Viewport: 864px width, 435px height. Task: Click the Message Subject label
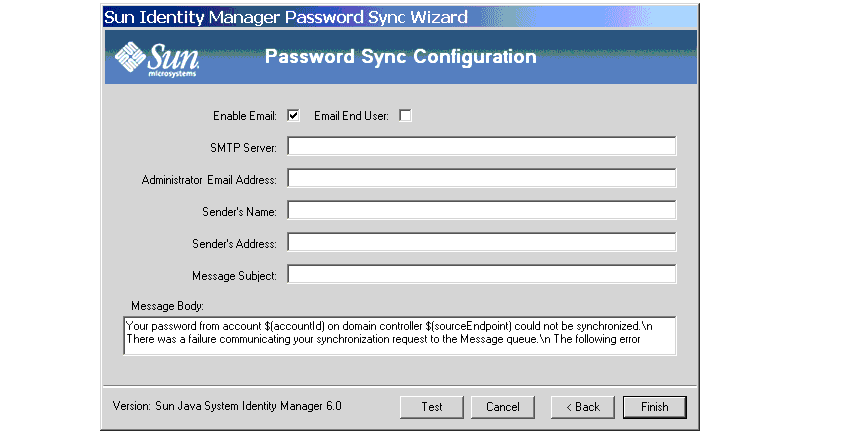[x=234, y=276]
